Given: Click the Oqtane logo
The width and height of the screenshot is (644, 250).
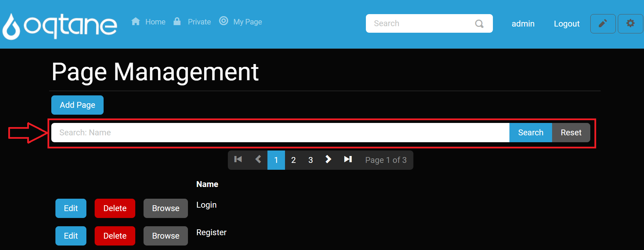Looking at the screenshot, I should tap(60, 26).
